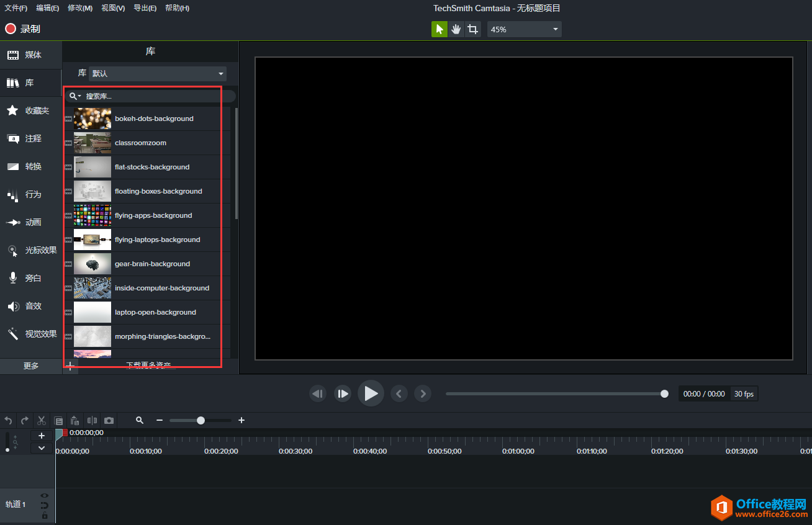Copy selection in timeline toolbar
The width and height of the screenshot is (812, 525).
[x=58, y=420]
